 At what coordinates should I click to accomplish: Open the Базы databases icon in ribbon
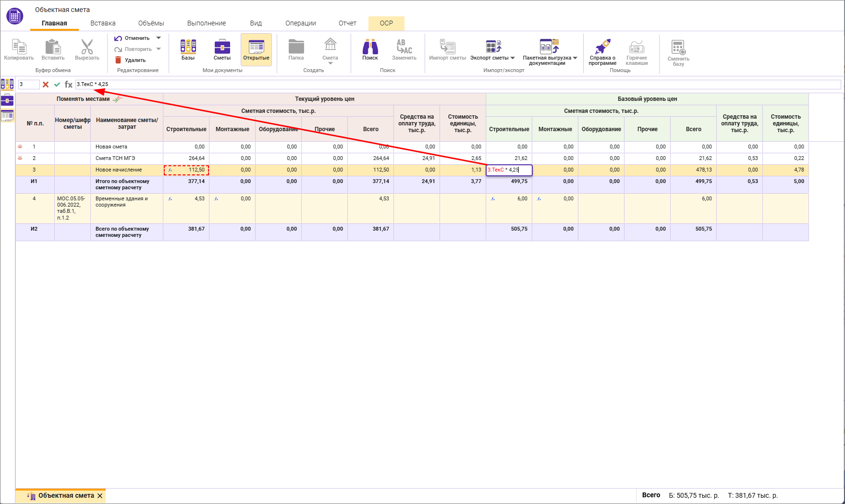coord(188,49)
